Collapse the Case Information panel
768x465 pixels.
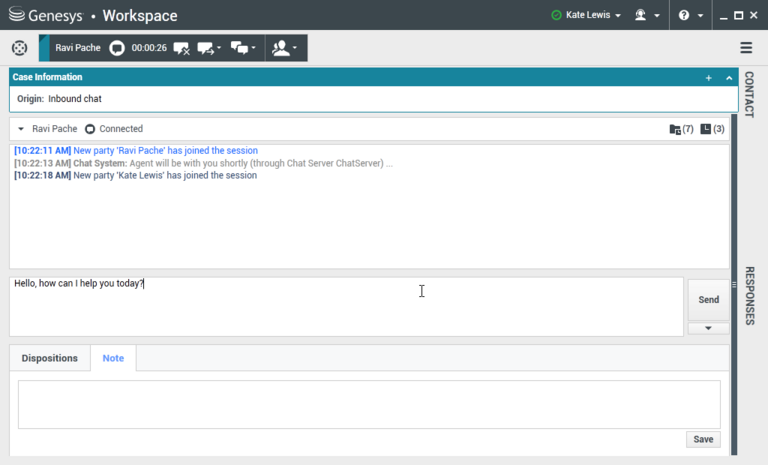pyautogui.click(x=728, y=77)
